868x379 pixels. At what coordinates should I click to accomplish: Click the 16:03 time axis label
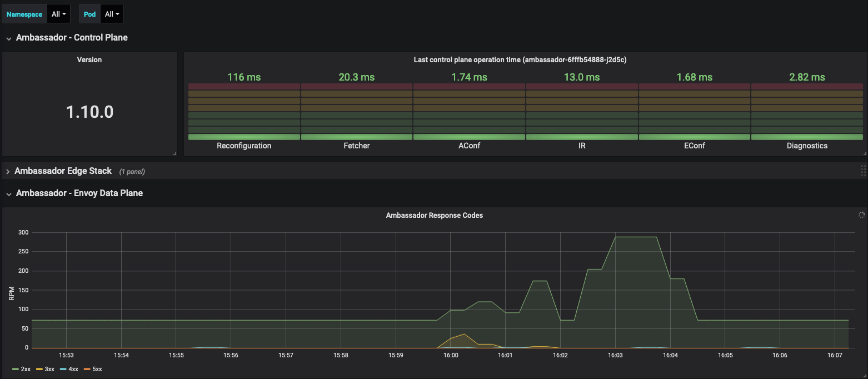click(616, 355)
